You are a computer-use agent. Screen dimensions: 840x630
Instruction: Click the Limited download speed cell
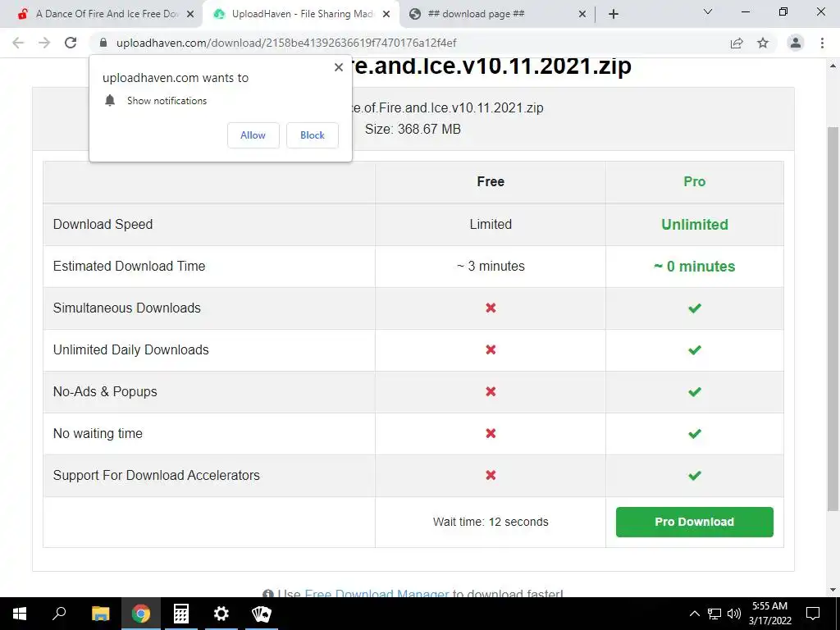(x=491, y=225)
